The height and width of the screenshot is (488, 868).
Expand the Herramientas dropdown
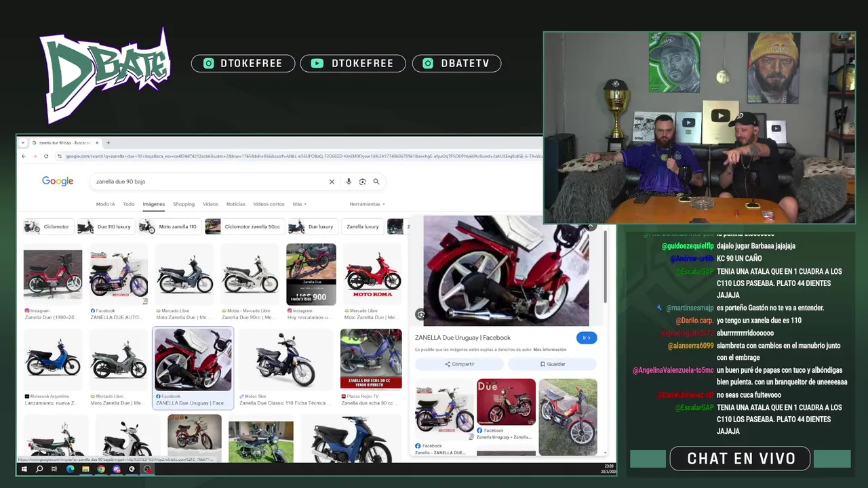tap(367, 204)
